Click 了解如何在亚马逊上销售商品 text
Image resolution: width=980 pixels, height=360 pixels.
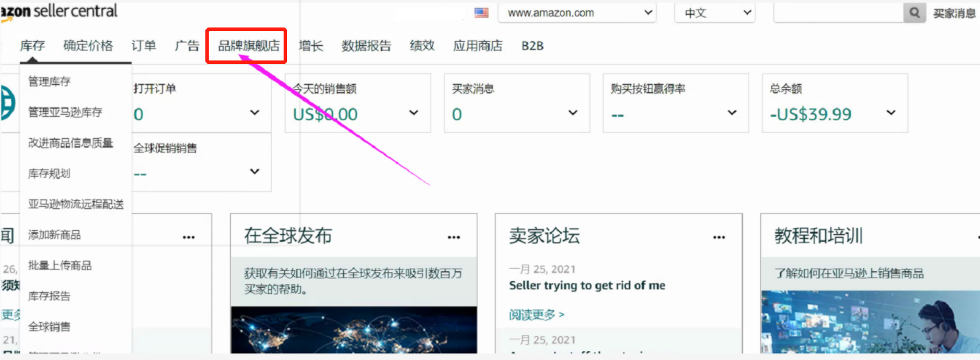tap(850, 273)
